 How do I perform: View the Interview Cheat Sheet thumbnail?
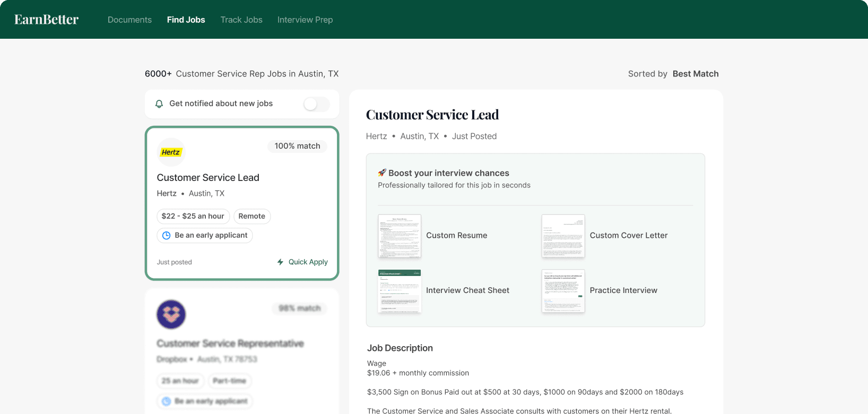400,291
